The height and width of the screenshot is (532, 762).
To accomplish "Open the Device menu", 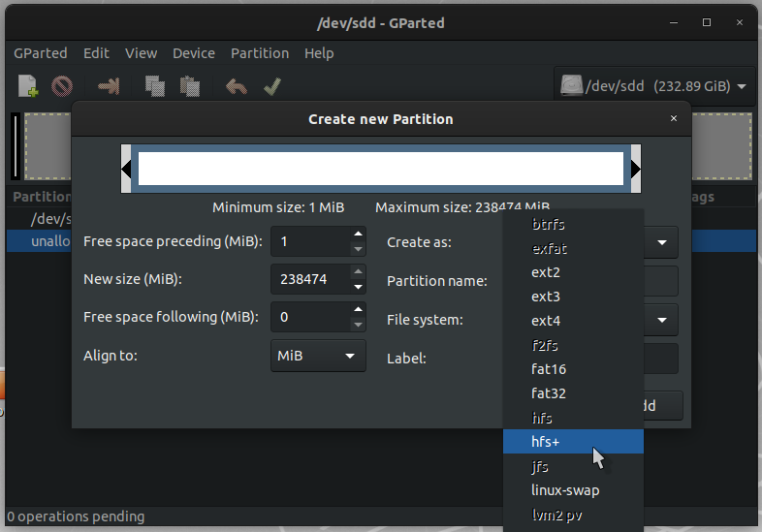I will point(194,53).
